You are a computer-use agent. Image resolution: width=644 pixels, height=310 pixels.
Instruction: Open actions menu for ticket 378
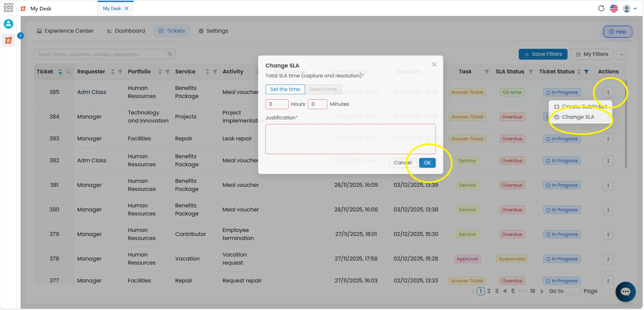(608, 259)
